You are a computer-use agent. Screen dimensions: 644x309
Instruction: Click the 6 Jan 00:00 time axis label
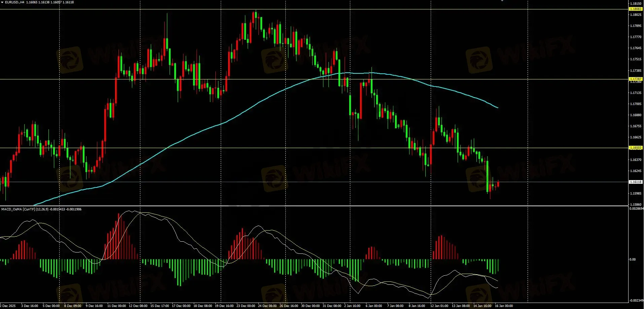(373, 306)
